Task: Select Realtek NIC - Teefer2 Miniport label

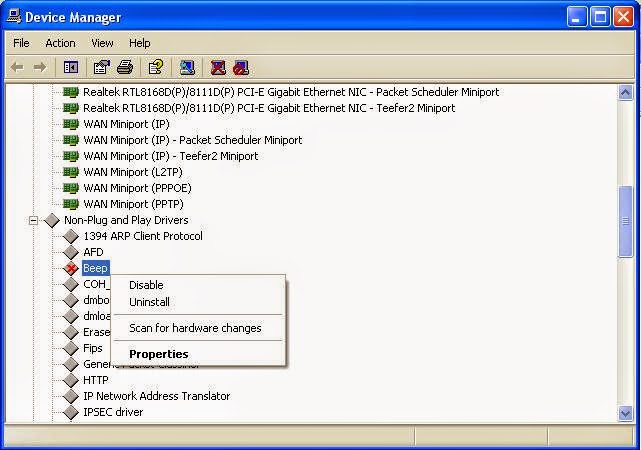Action: 269,108
